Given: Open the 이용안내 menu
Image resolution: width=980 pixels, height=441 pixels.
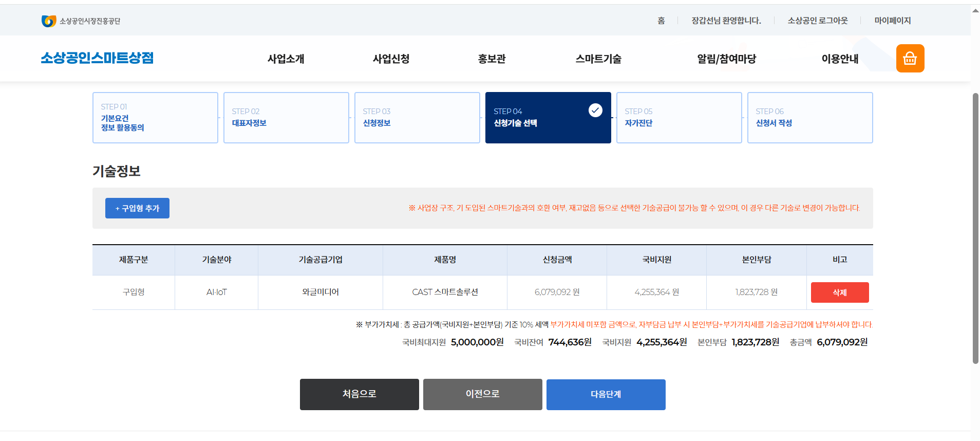Looking at the screenshot, I should (x=840, y=59).
